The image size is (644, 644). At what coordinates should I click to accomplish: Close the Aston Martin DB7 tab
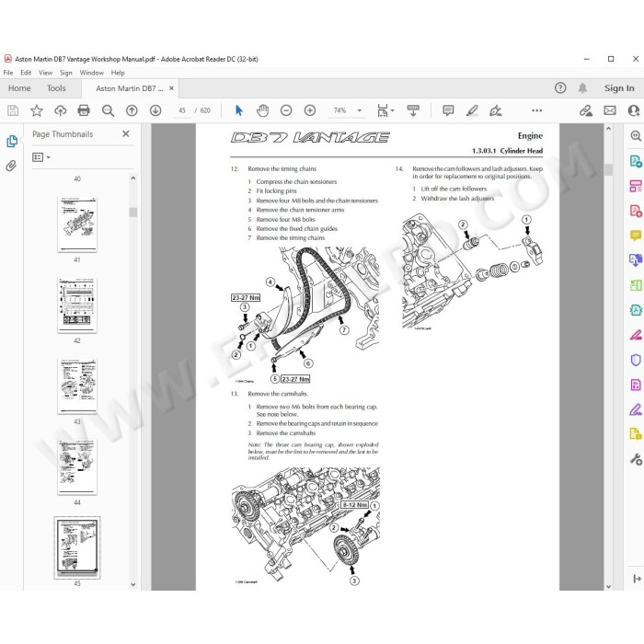click(x=172, y=88)
